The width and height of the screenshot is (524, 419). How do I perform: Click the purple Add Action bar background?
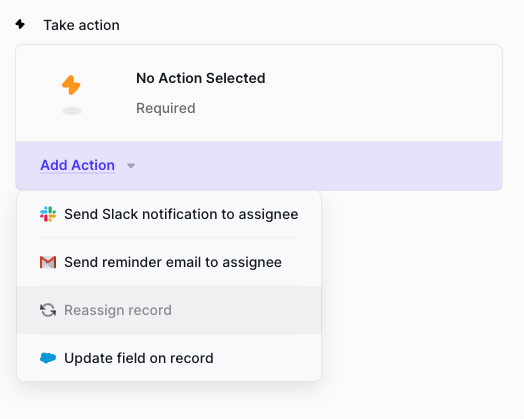[x=317, y=166]
